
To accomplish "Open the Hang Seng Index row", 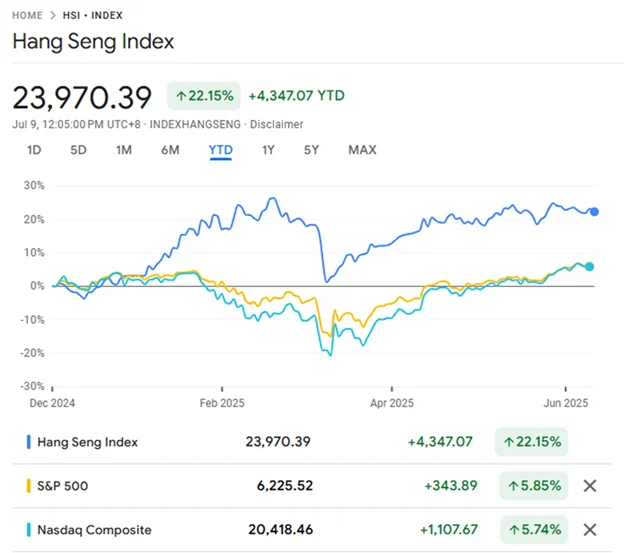I will pyautogui.click(x=312, y=442).
